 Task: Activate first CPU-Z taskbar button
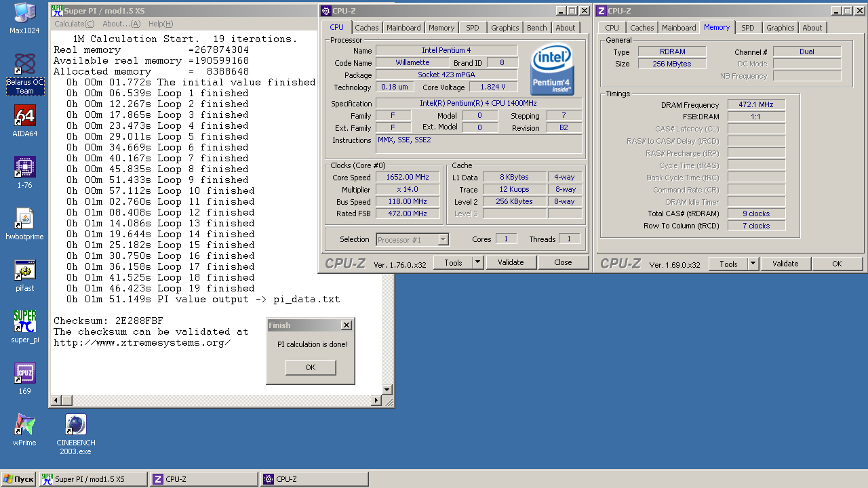tap(203, 479)
